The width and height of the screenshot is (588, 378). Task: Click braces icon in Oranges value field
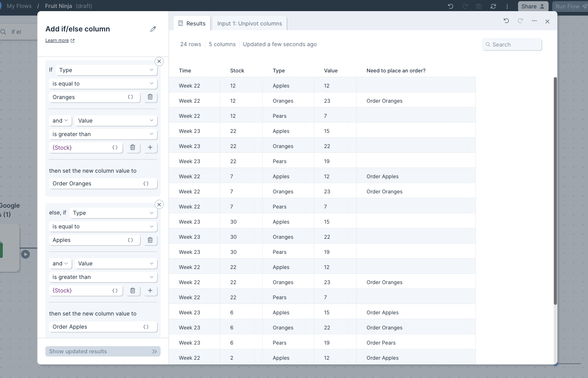pos(130,97)
